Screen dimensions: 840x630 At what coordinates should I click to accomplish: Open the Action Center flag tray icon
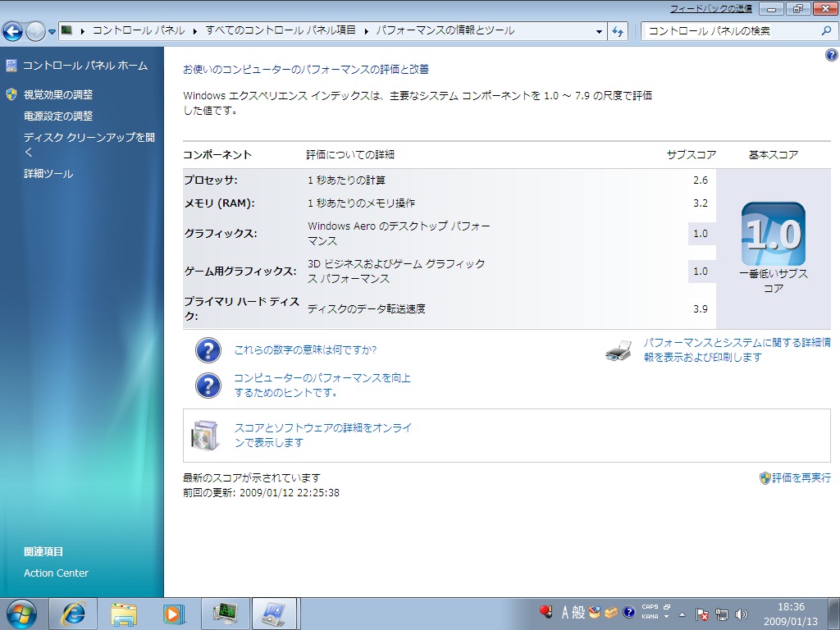tap(702, 614)
